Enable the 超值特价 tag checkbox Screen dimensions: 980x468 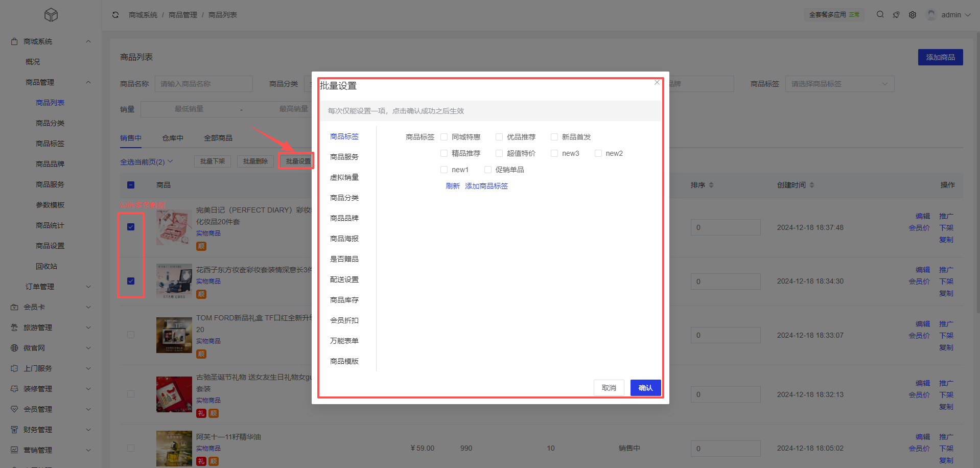[x=499, y=153]
